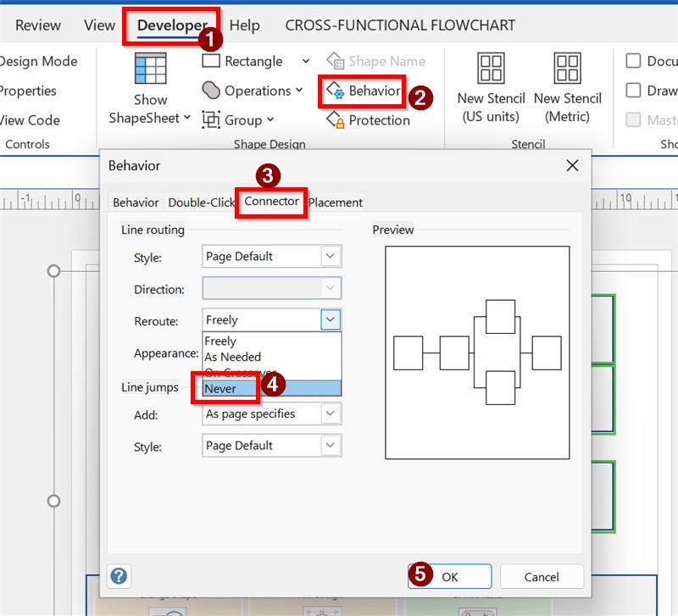Expand the Operations dropdown arrow

(x=299, y=91)
